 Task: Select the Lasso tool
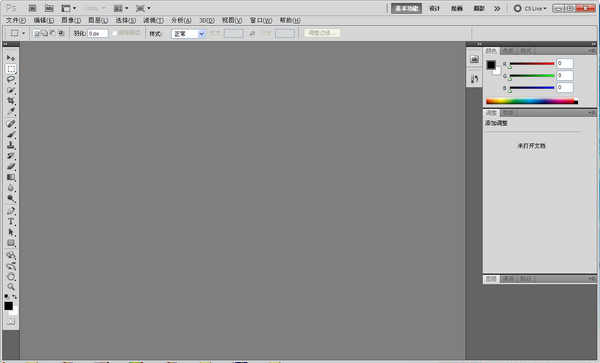tap(11, 80)
